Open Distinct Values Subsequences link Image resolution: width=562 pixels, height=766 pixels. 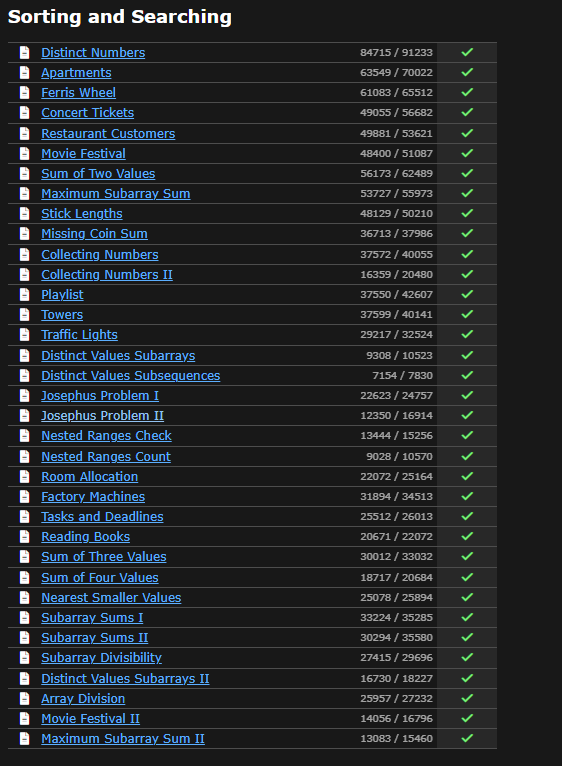point(130,376)
